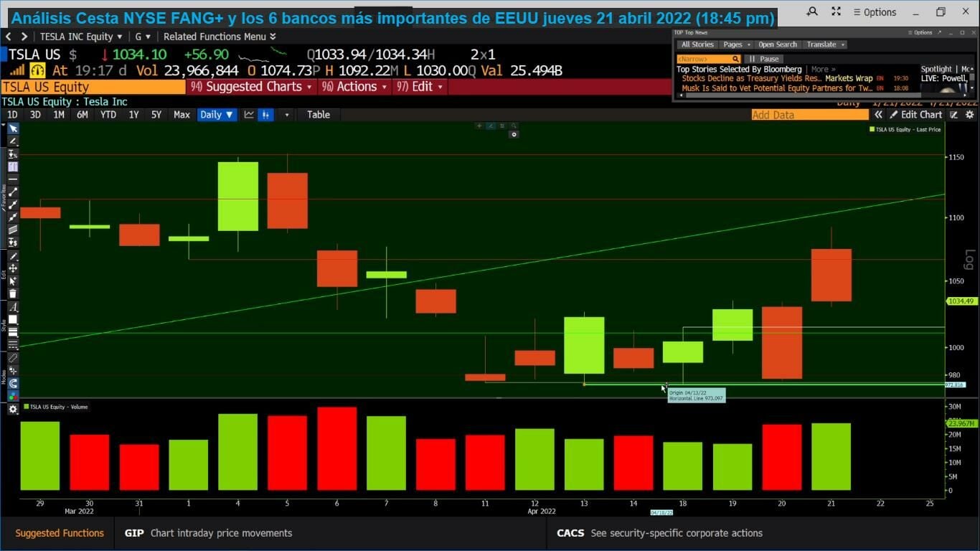Click the TSLA US Equity security field

pyautogui.click(x=93, y=87)
